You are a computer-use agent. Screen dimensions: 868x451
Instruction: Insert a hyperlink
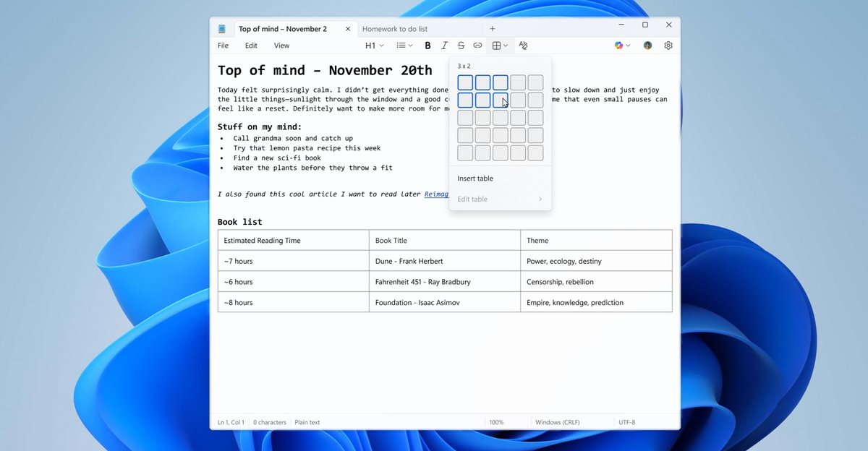coord(477,45)
